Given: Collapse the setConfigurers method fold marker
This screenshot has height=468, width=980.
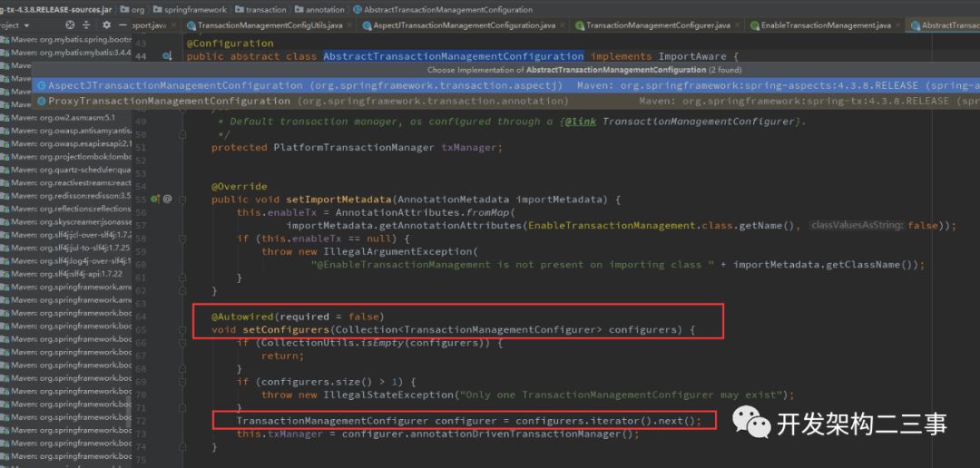Looking at the screenshot, I should pos(181,329).
